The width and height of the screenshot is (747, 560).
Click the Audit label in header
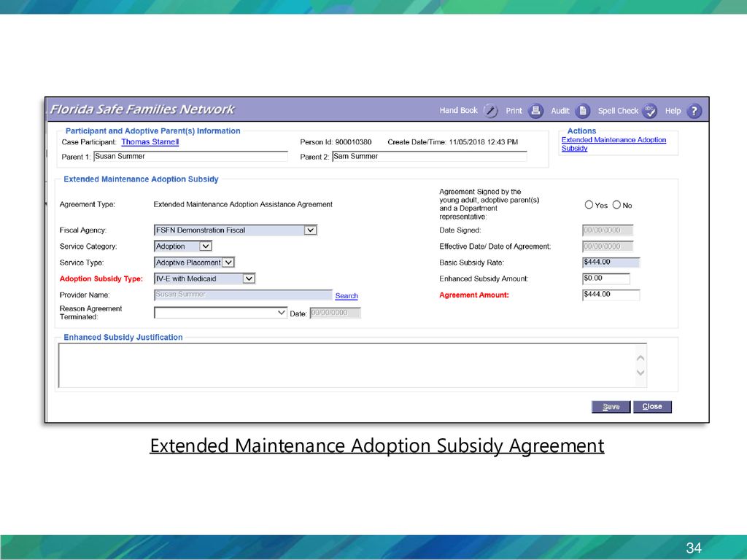(x=560, y=111)
